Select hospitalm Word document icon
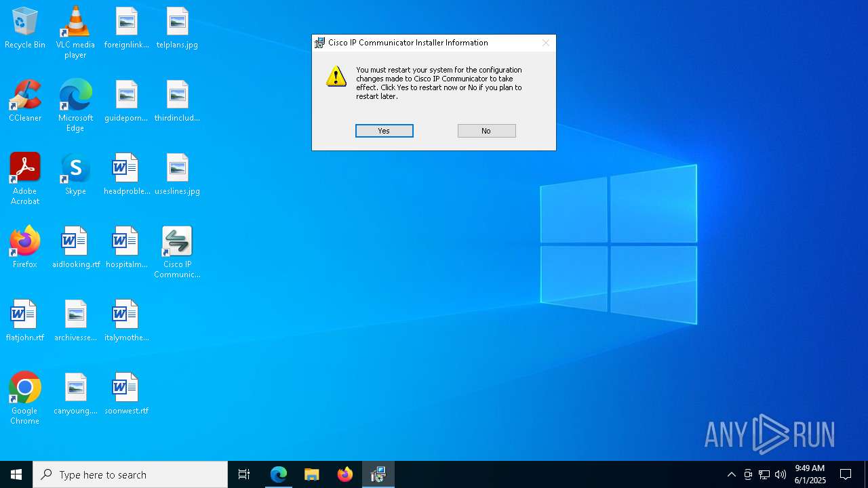Screen dimensions: 868x488 126,248
